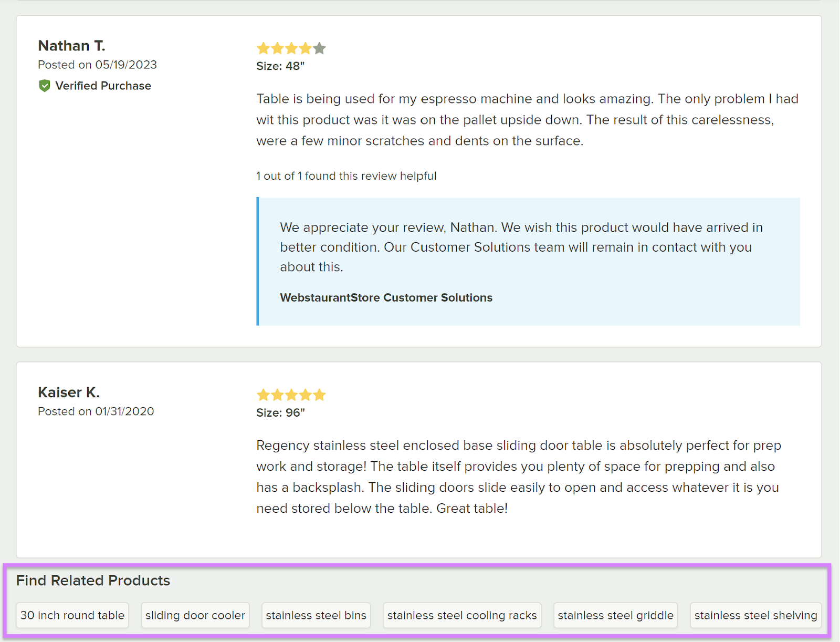840x642 pixels.
Task: Select the Find Related Products heading
Action: 93,581
